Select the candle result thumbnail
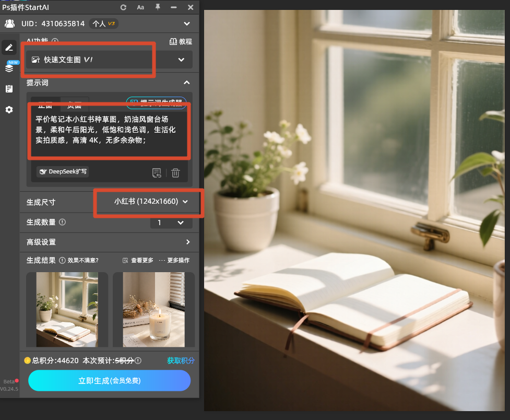This screenshot has height=420, width=510. click(153, 310)
